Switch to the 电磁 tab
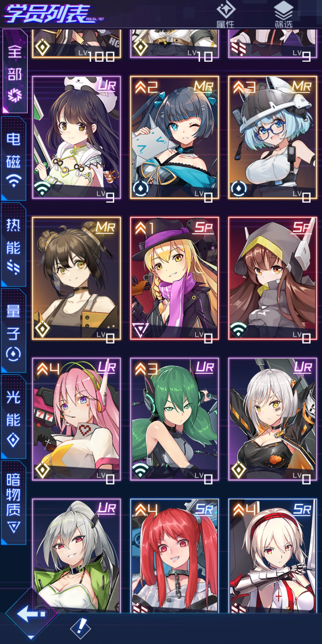The image size is (322, 644). pos(14,158)
